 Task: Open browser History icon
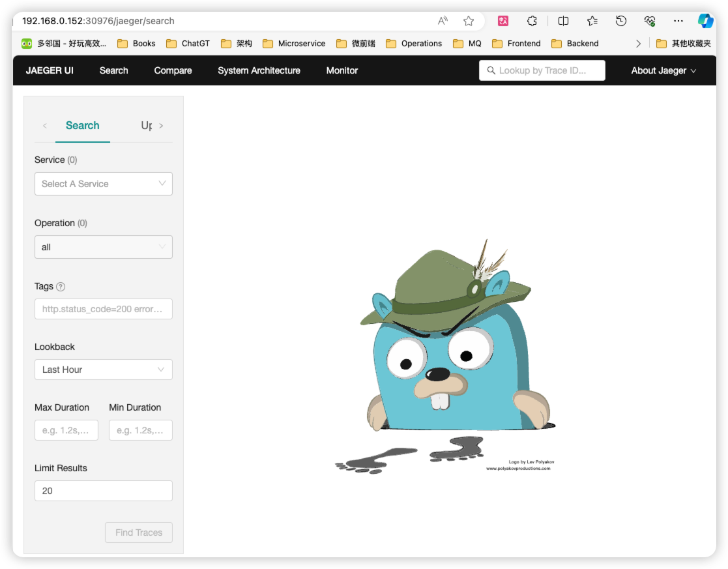point(620,21)
